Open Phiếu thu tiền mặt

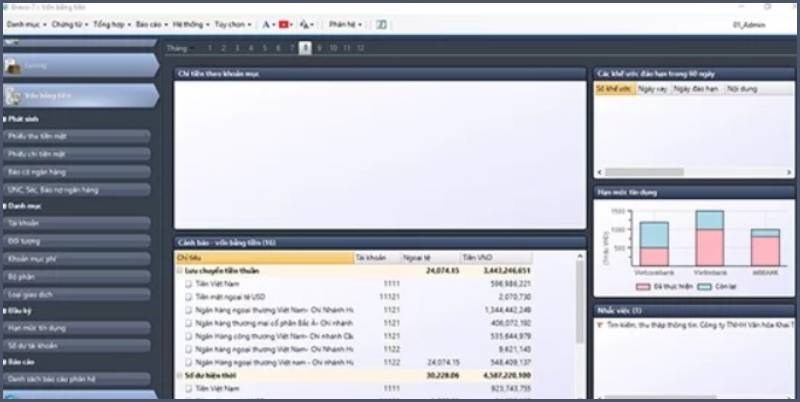[77, 136]
